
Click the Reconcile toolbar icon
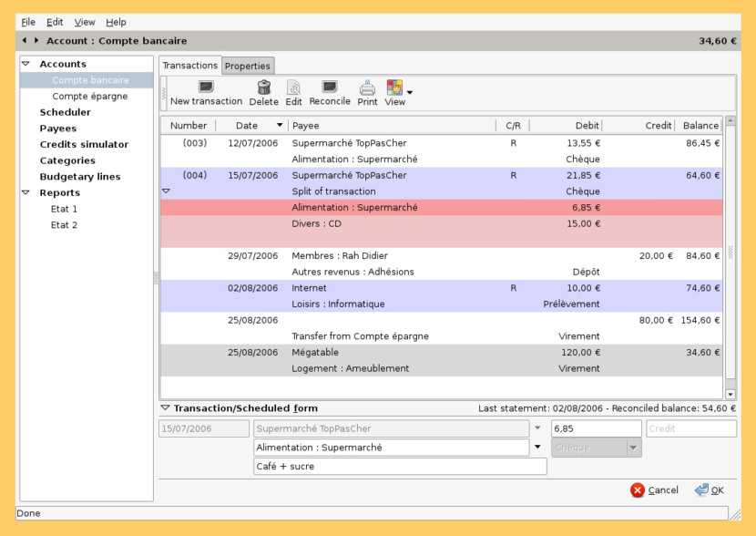point(330,88)
